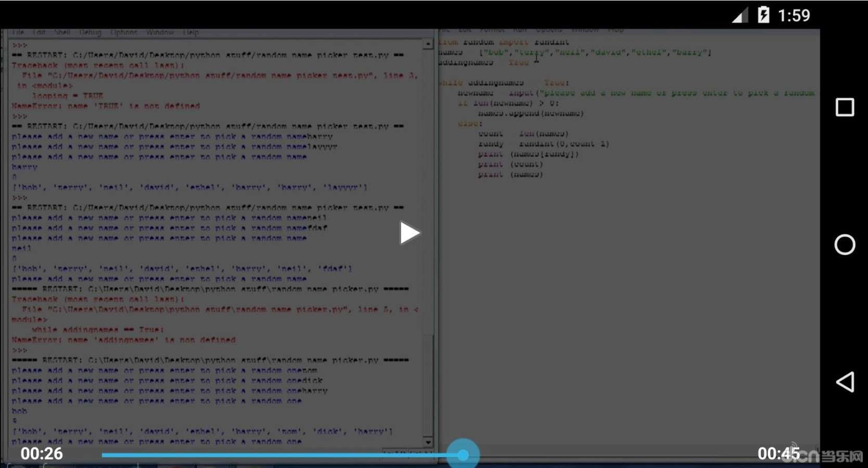Open the Shell menu in the Python shell window

point(62,32)
